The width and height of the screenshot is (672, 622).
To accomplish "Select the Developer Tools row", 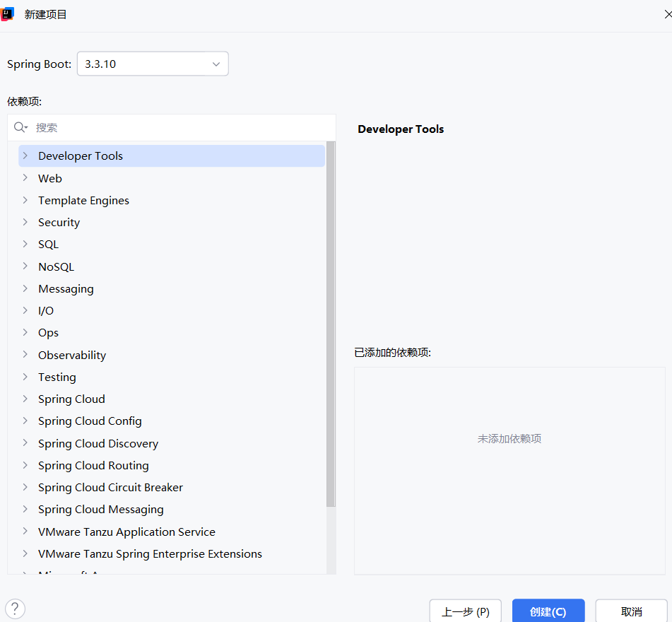I will (172, 155).
